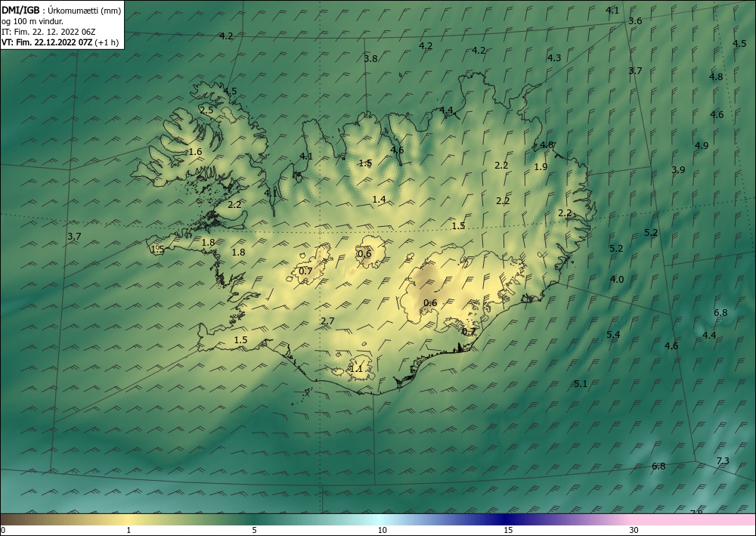756x536 pixels.
Task: Click the 2.5 value in the Westfjords
Action: (x=206, y=110)
